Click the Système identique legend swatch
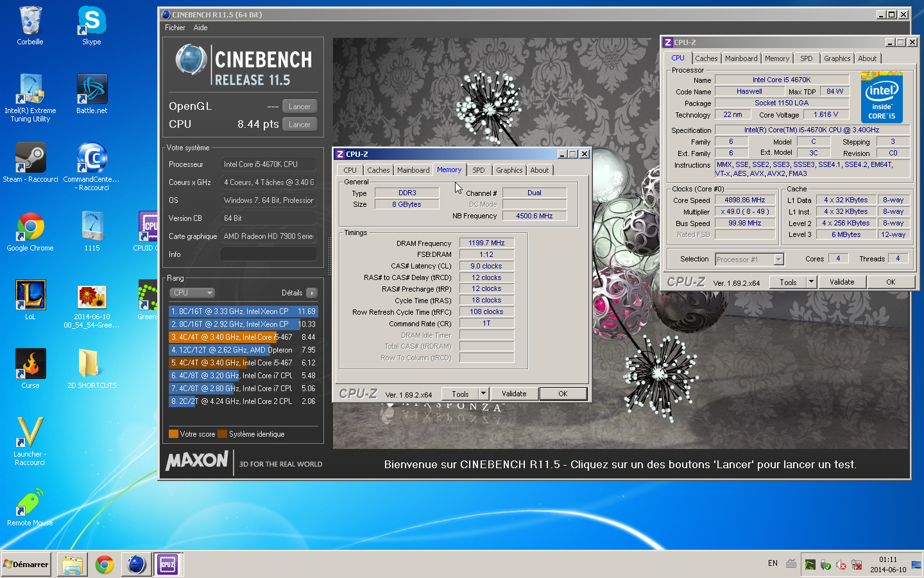 click(222, 434)
